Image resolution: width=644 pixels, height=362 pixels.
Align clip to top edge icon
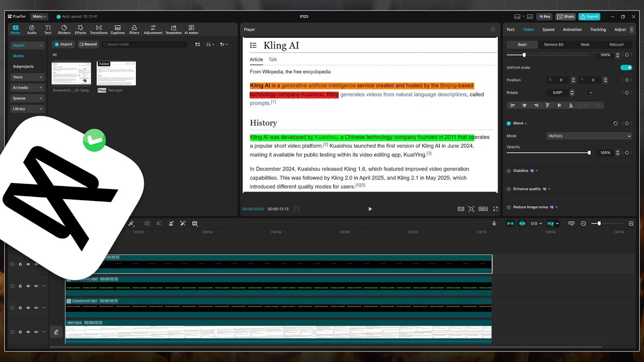tap(547, 105)
